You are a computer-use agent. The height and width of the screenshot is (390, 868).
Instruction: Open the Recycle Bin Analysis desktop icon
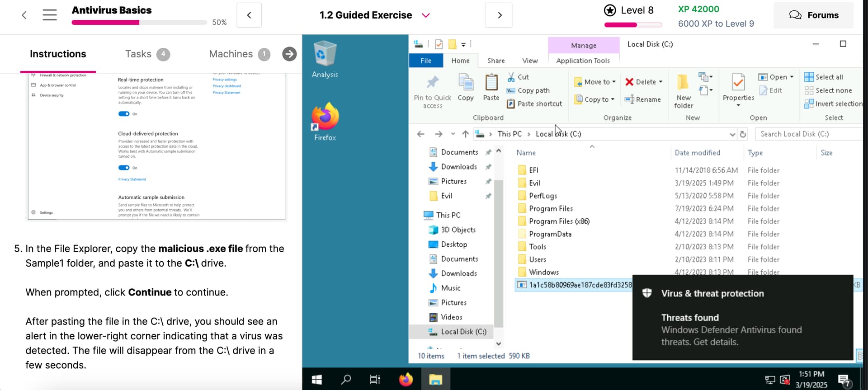click(325, 59)
